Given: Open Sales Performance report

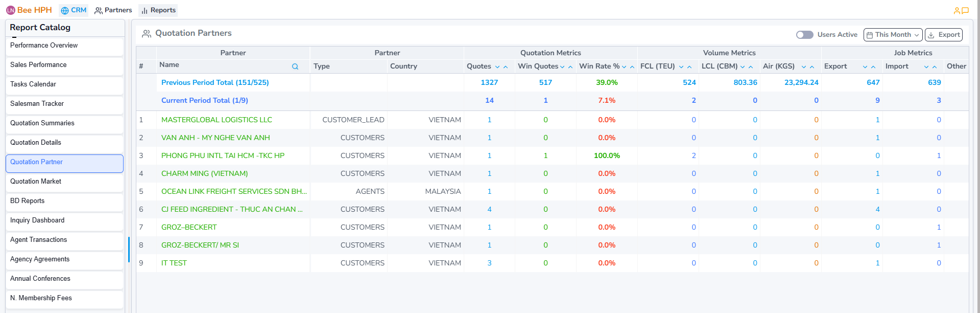Looking at the screenshot, I should [x=38, y=65].
